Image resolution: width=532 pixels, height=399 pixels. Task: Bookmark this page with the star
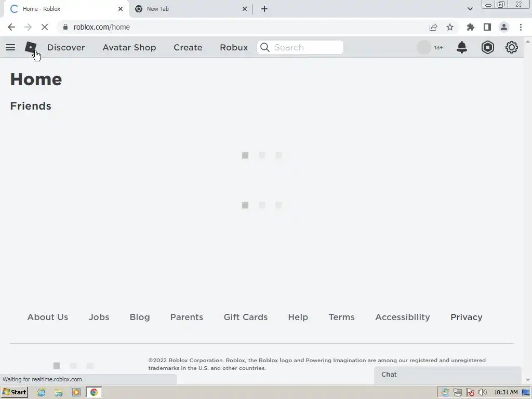pyautogui.click(x=450, y=27)
